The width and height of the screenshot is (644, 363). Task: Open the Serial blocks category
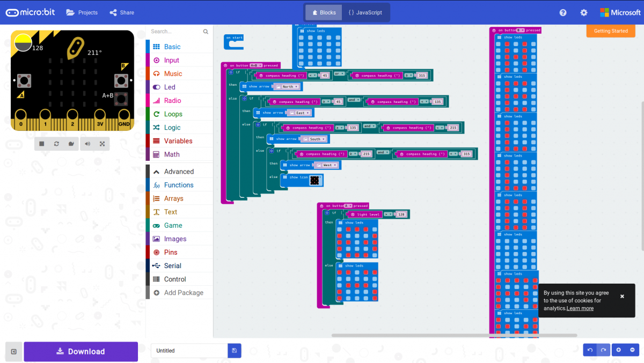click(179, 265)
